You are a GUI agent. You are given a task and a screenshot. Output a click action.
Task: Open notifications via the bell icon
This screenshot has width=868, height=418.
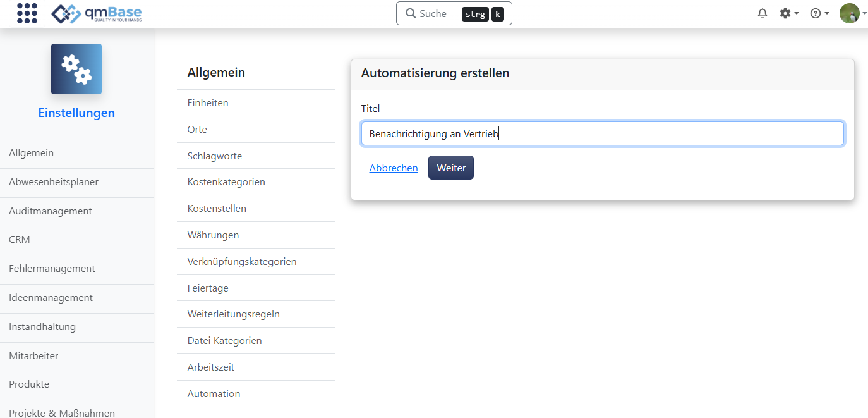[762, 13]
